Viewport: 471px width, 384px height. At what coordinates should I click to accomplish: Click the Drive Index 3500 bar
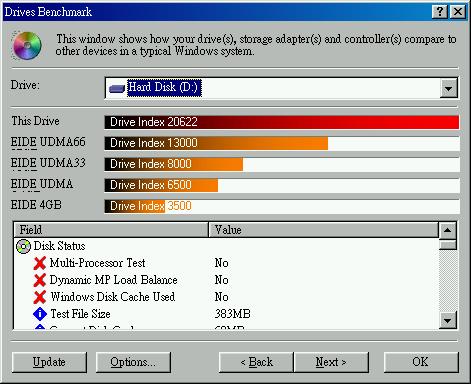135,206
